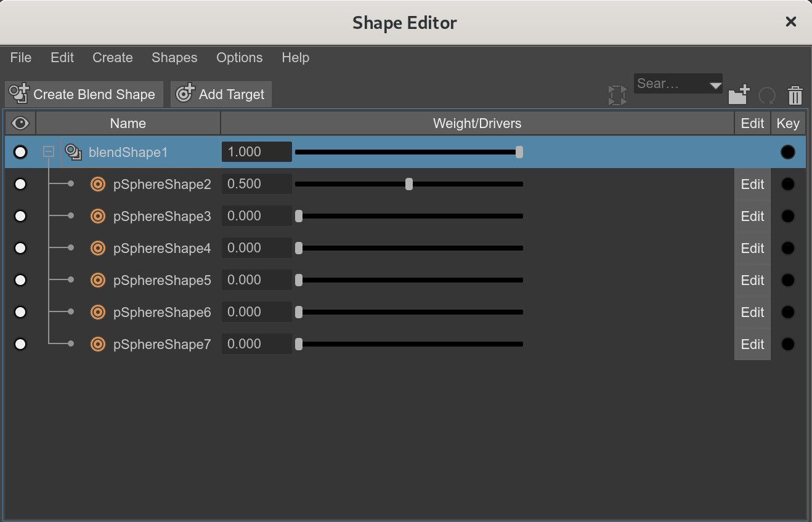Click the Name column header

point(128,123)
